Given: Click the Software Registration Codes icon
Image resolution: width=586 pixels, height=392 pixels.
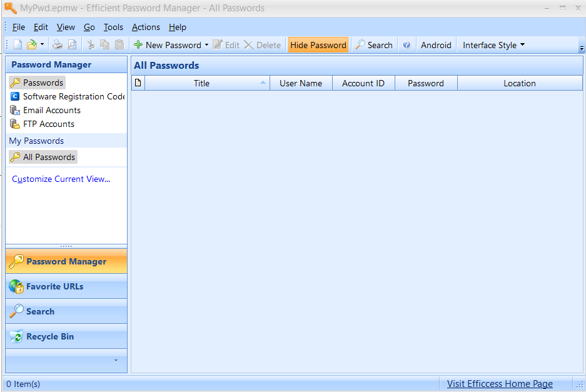Looking at the screenshot, I should click(15, 96).
